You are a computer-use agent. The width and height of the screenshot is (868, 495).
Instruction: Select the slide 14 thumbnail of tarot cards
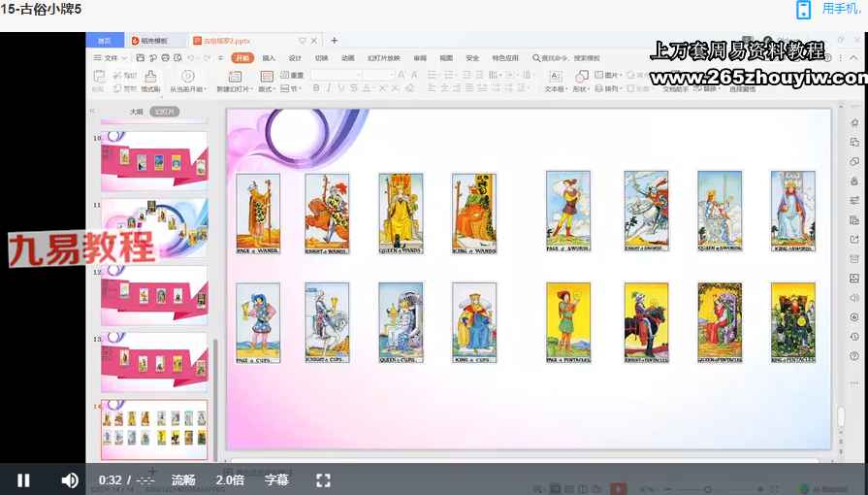coord(154,430)
